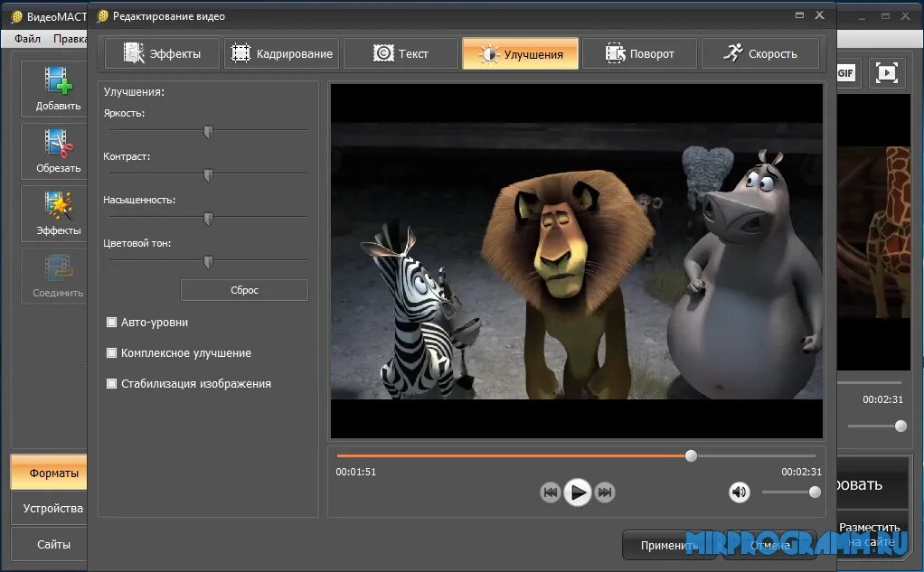Jump to next frame button
The image size is (924, 572).
point(605,492)
